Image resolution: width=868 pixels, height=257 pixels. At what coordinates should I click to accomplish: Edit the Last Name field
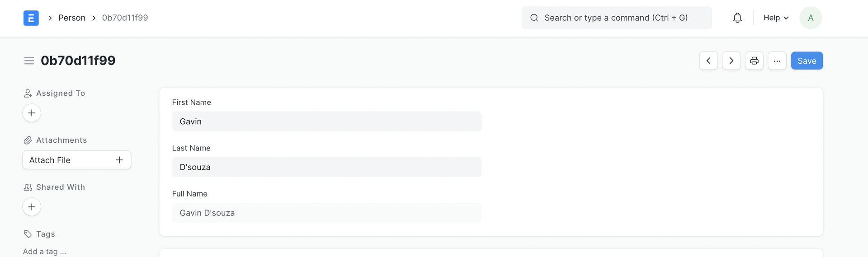[x=326, y=167]
